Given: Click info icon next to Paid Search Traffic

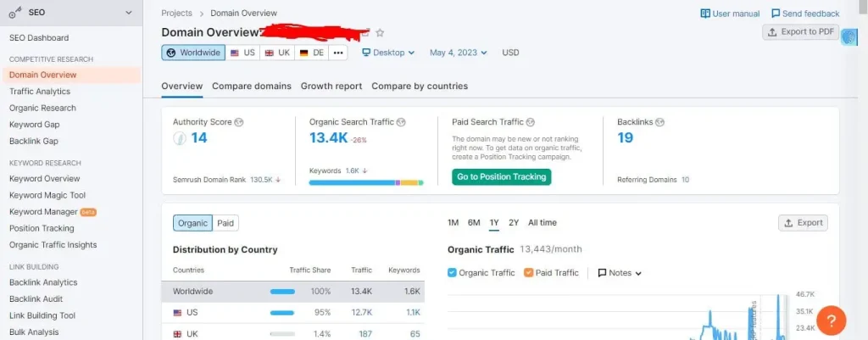Looking at the screenshot, I should pyautogui.click(x=531, y=122).
